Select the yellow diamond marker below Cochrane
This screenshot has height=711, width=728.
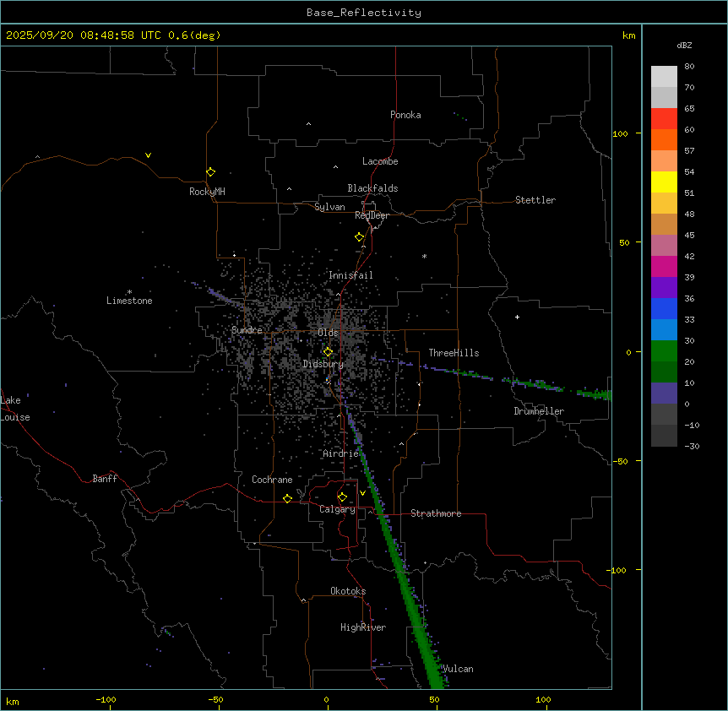pos(287,499)
